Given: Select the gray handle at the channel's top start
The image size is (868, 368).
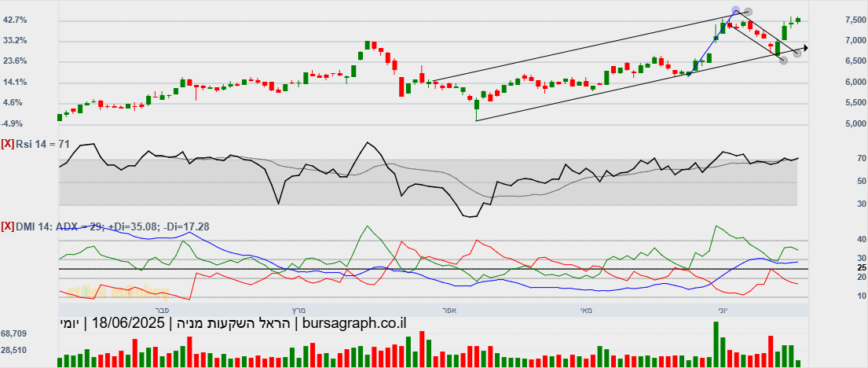Looking at the screenshot, I should pos(748,12).
